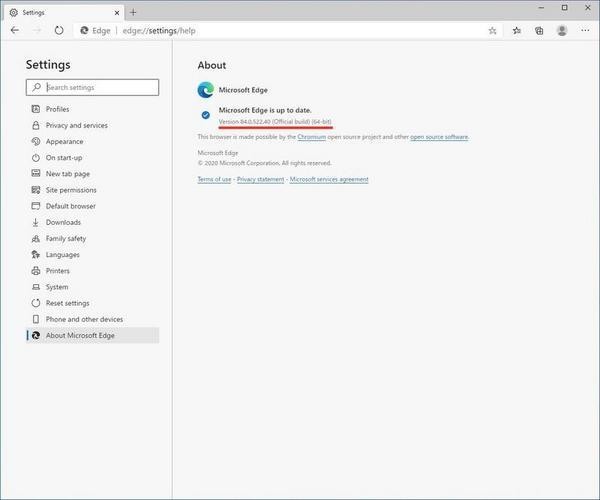600x500 pixels.
Task: Click the 2020 Microsoft Corporation copyright text
Action: [264, 163]
